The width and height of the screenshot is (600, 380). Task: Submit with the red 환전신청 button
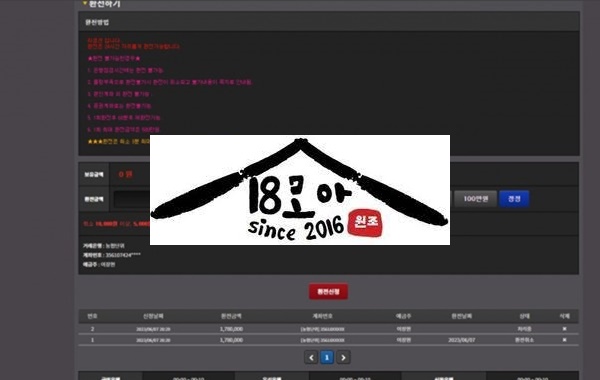(328, 292)
